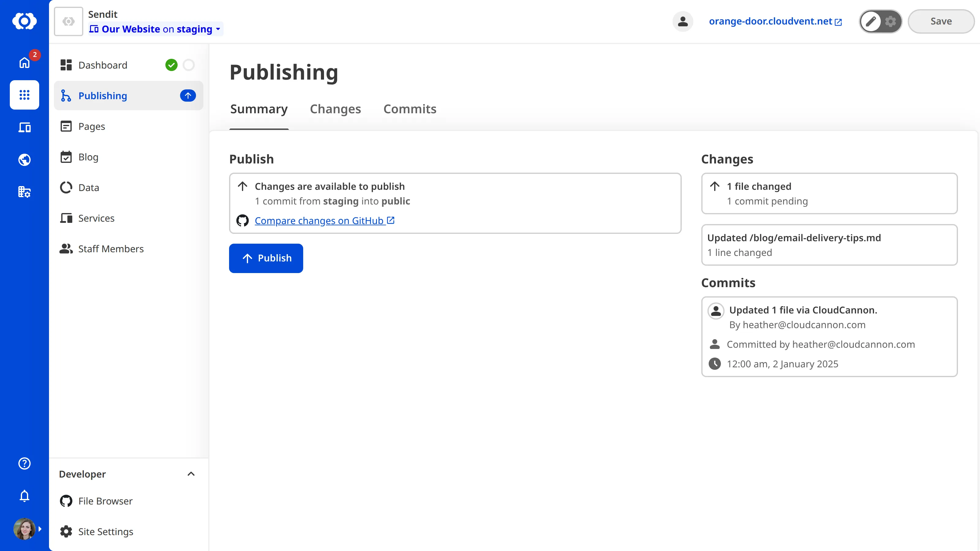Click the Data donut icon in the sidebar
The image size is (980, 551).
(66, 187)
